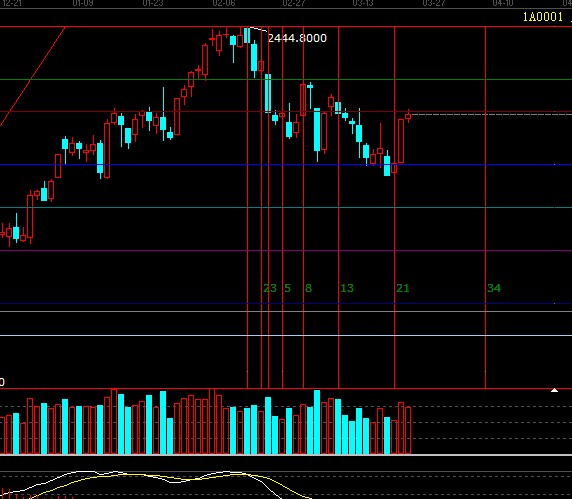Select the 1A0001 stock code label
Viewport: 572px width, 499px height.
pos(543,17)
